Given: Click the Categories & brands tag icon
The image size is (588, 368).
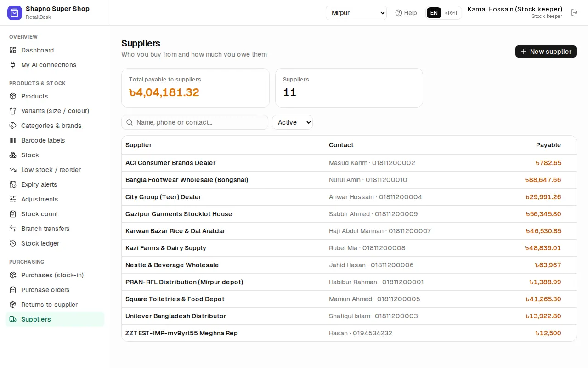Looking at the screenshot, I should [x=13, y=126].
